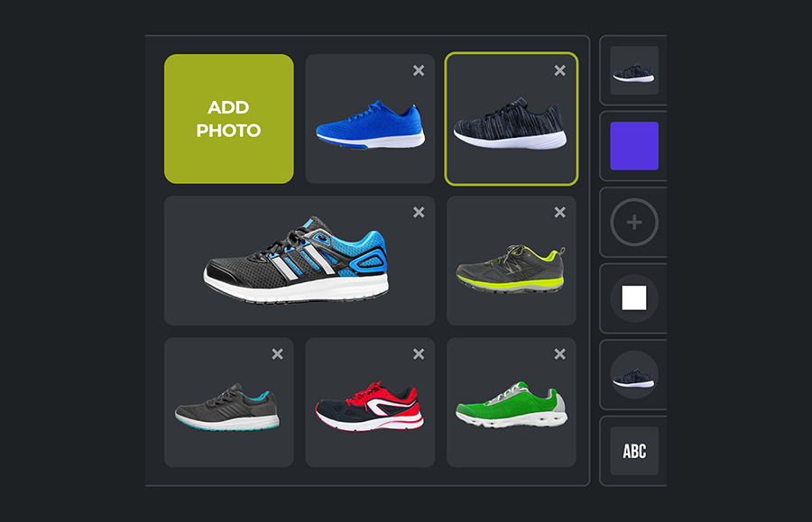The image size is (812, 522).
Task: Click the circular plus add icon
Action: 634,223
